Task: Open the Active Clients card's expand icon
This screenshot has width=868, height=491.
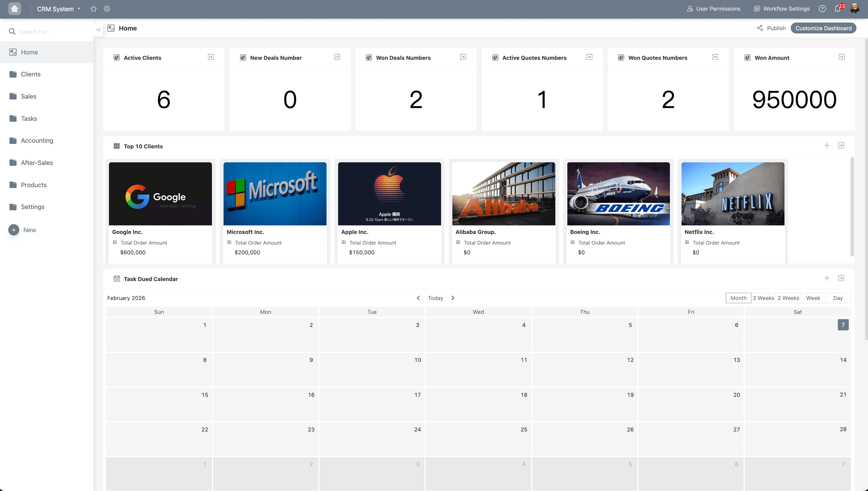Action: [211, 57]
